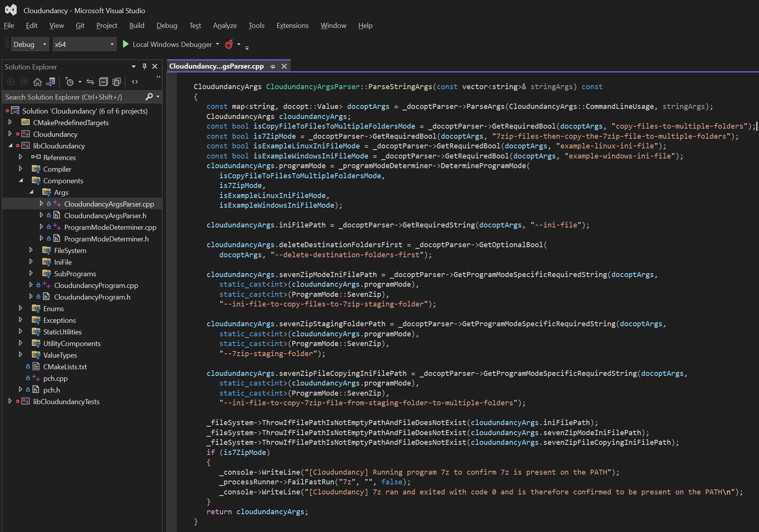This screenshot has width=759, height=532.
Task: Select ProgramModeDeterminer.cpp in the tree
Action: click(x=110, y=227)
